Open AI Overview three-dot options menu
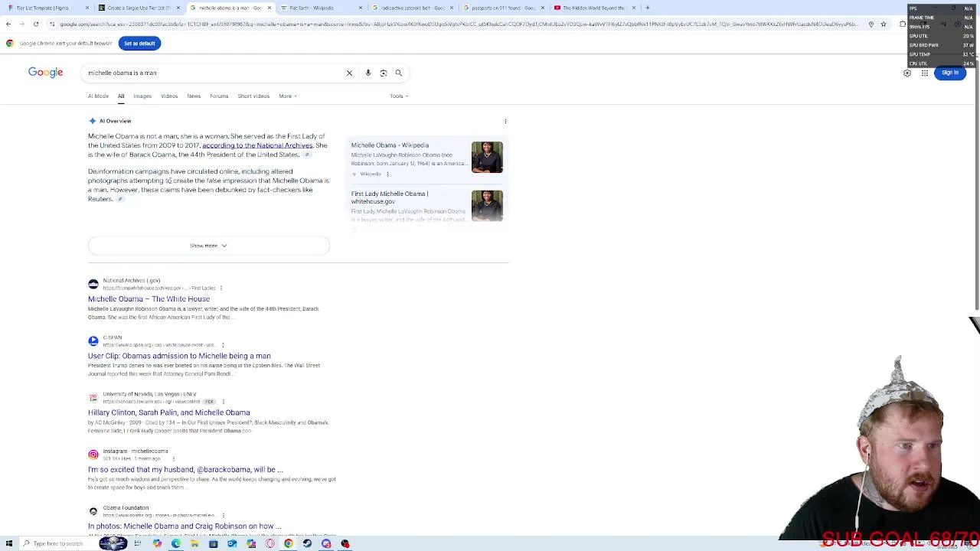Image resolution: width=980 pixels, height=551 pixels. pyautogui.click(x=505, y=121)
